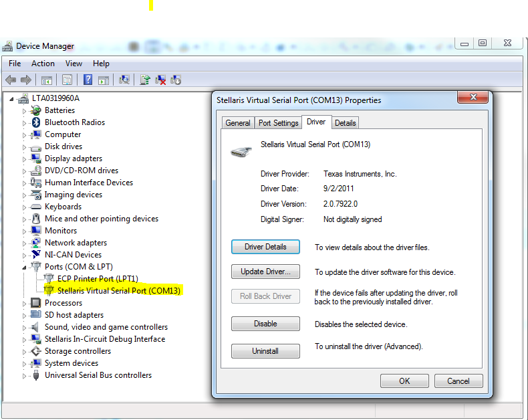Image resolution: width=528 pixels, height=420 pixels.
Task: Select the Disk drives icon
Action: point(35,147)
